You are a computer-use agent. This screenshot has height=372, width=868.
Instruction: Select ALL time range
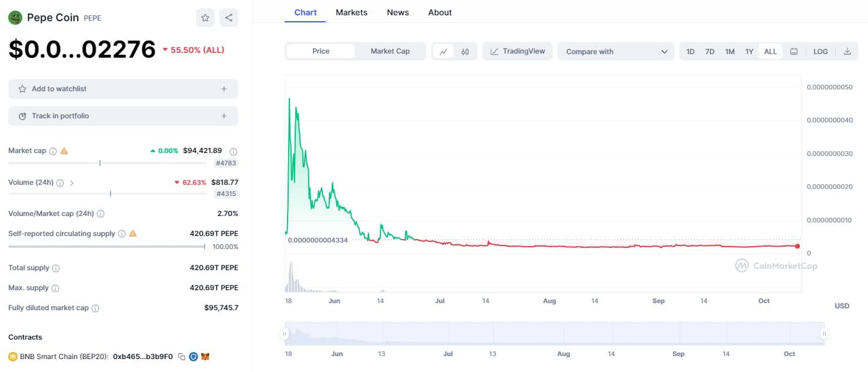pyautogui.click(x=770, y=51)
